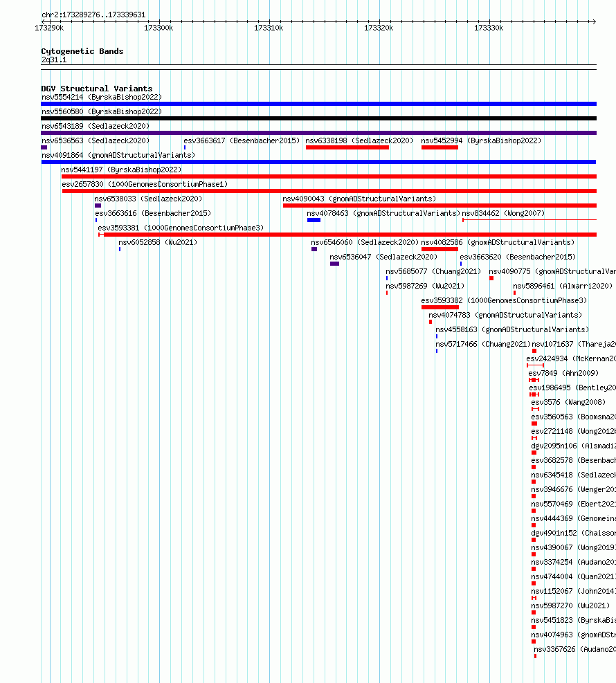The height and width of the screenshot is (683, 616).
Task: Click the DGV Structural Variants track title
Action: tap(97, 89)
